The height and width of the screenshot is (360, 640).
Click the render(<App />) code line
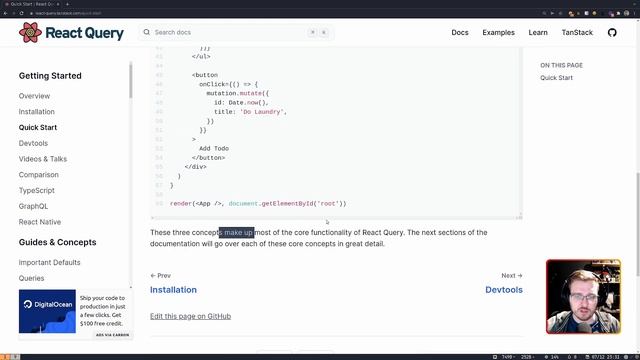(258, 204)
